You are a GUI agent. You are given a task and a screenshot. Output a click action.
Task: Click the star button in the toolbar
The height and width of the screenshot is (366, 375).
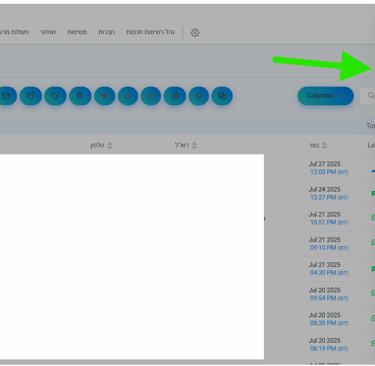(104, 96)
